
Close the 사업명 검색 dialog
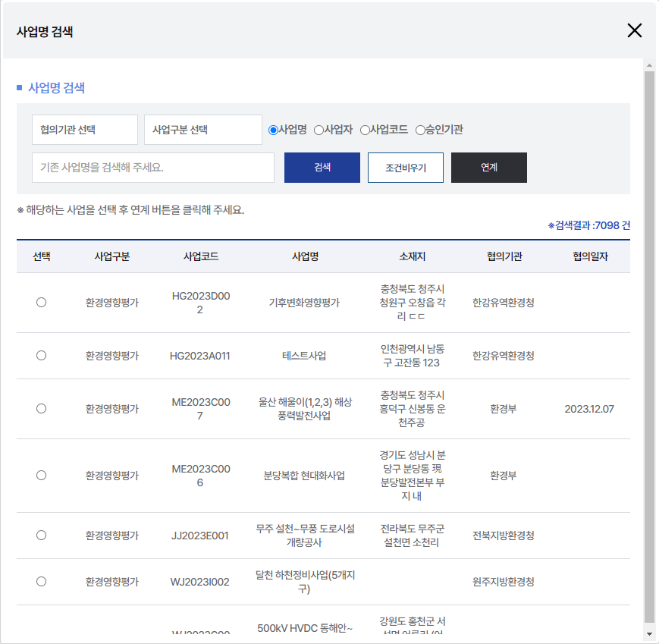[635, 30]
